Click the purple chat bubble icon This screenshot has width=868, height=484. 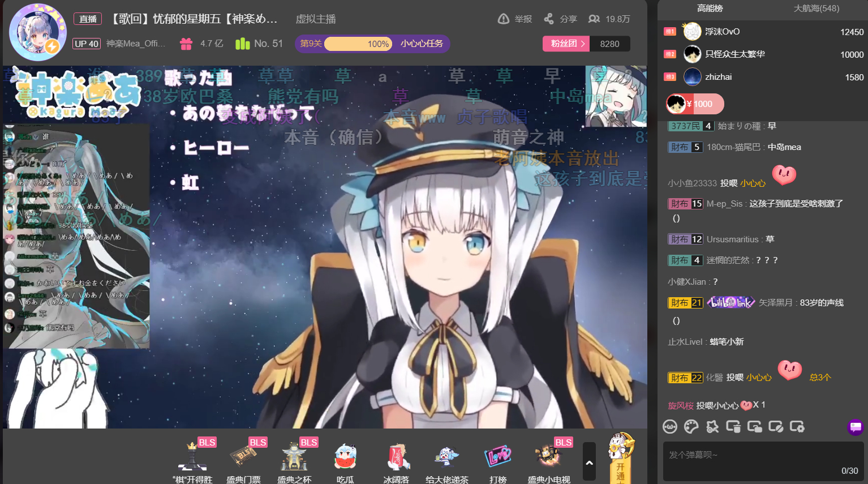(x=855, y=426)
